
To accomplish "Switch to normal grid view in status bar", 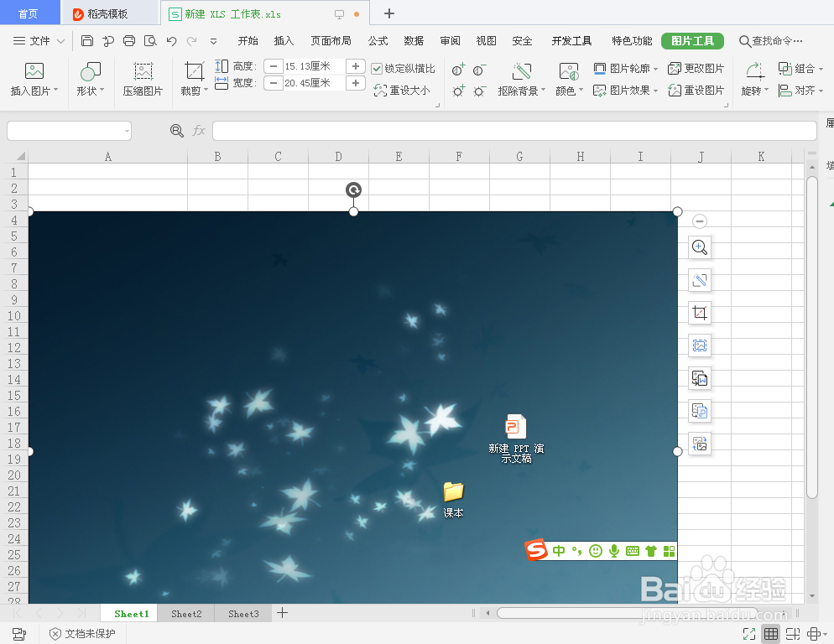I will tap(771, 633).
